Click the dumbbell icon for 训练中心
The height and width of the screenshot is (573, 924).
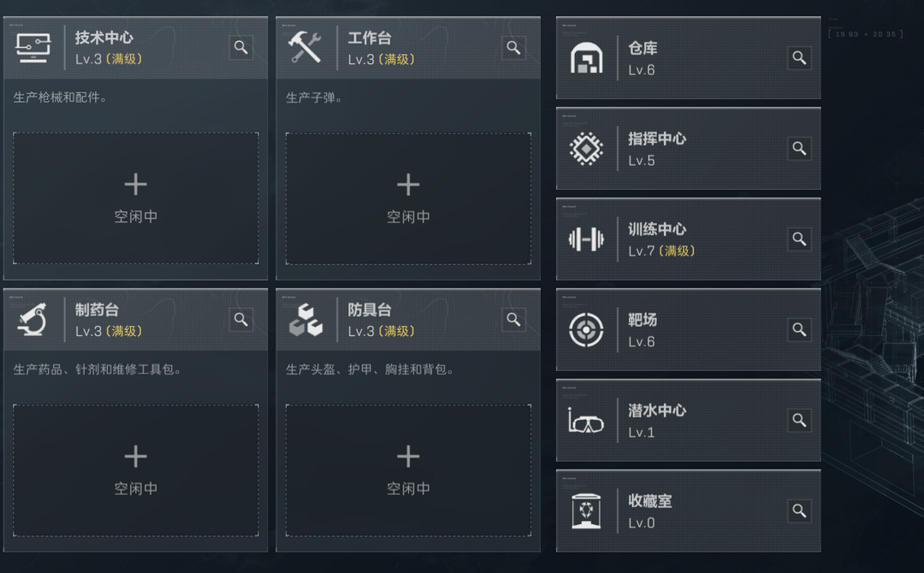pyautogui.click(x=586, y=239)
